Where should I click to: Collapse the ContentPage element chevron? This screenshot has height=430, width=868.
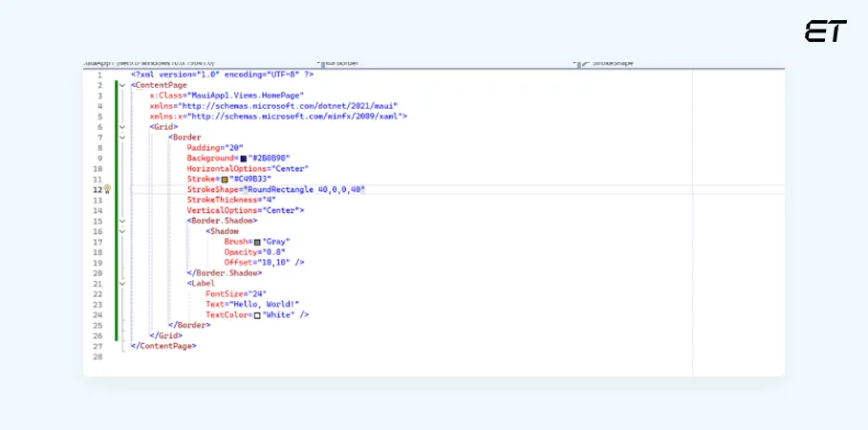[x=122, y=85]
